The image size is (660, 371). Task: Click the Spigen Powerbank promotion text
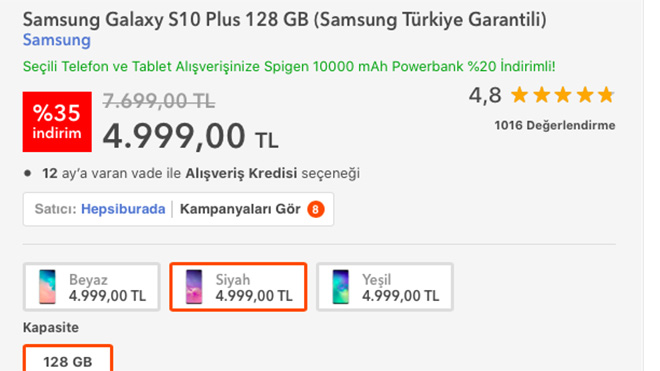pos(289,67)
